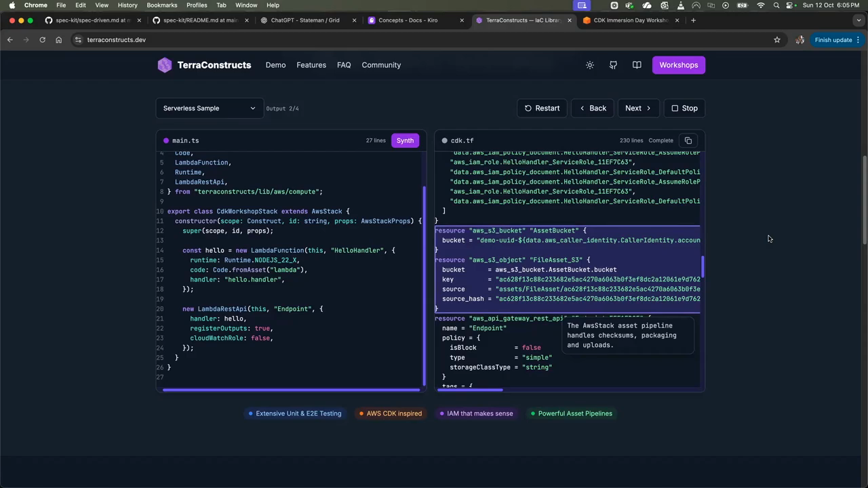Toggle the light/dark theme sun icon
Viewport: 868px width, 488px height.
pos(590,65)
